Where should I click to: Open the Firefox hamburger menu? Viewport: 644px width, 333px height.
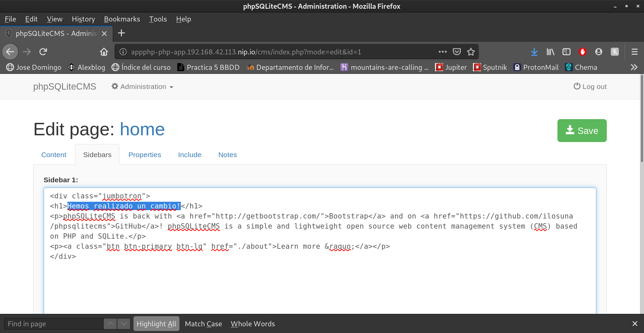[634, 52]
